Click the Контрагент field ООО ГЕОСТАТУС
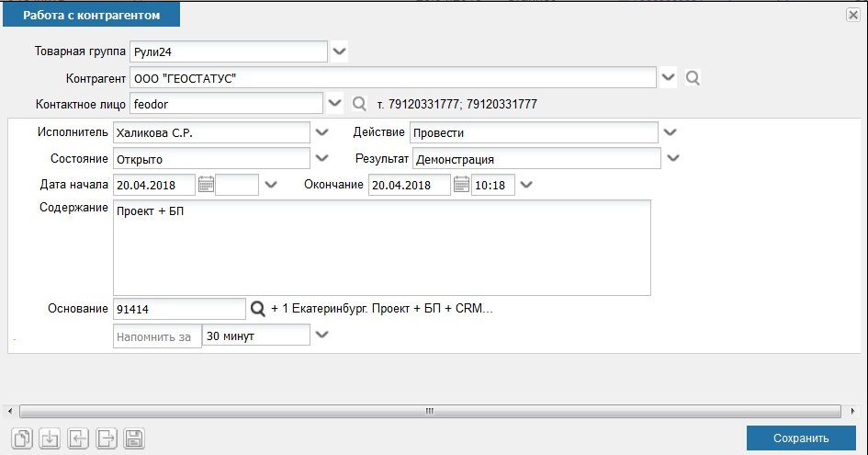This screenshot has height=455, width=868. [x=393, y=77]
